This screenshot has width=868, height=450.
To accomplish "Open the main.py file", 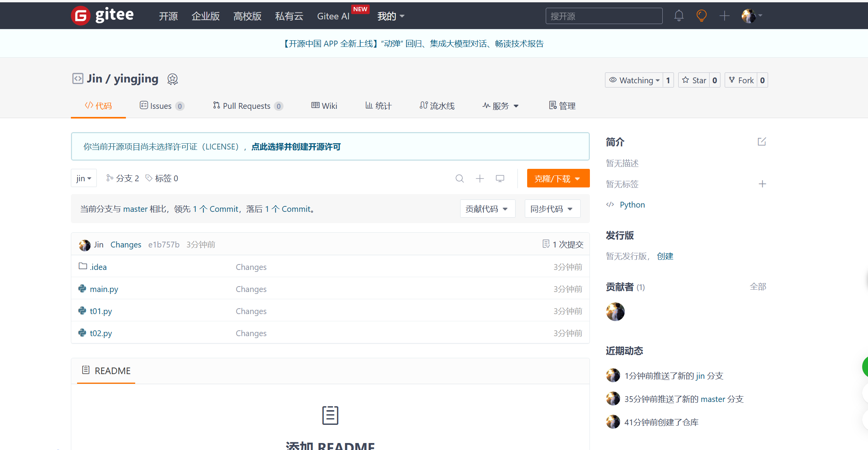I will click(104, 289).
